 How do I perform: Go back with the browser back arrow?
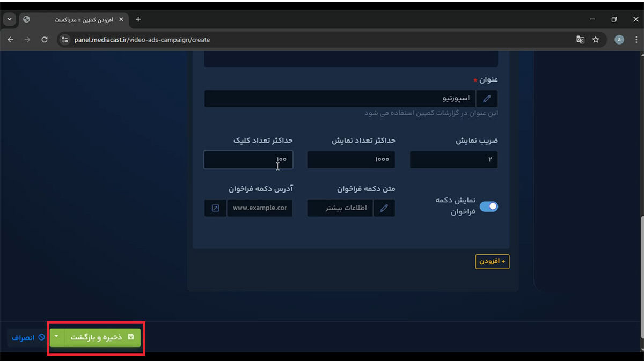(x=11, y=40)
